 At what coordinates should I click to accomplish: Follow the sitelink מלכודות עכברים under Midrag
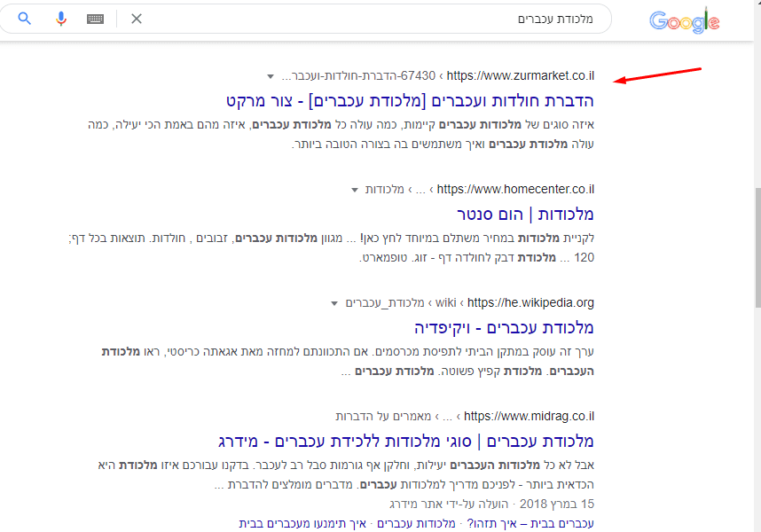point(416,524)
